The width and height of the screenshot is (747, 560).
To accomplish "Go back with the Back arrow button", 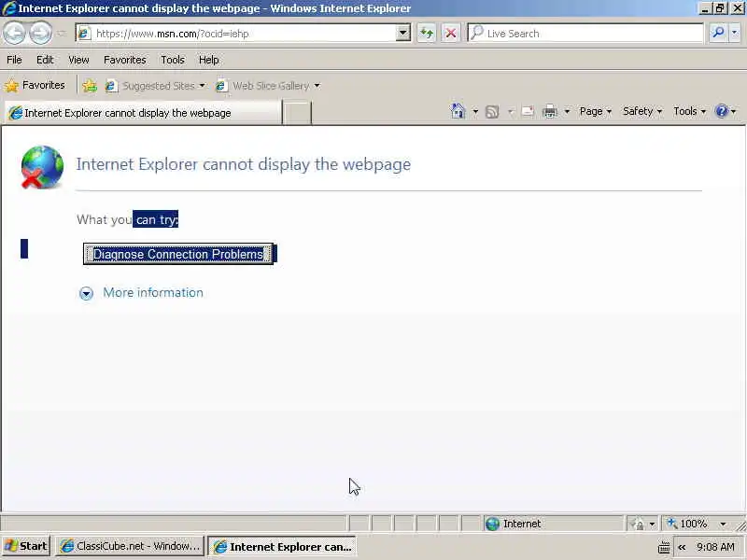I will coord(14,34).
